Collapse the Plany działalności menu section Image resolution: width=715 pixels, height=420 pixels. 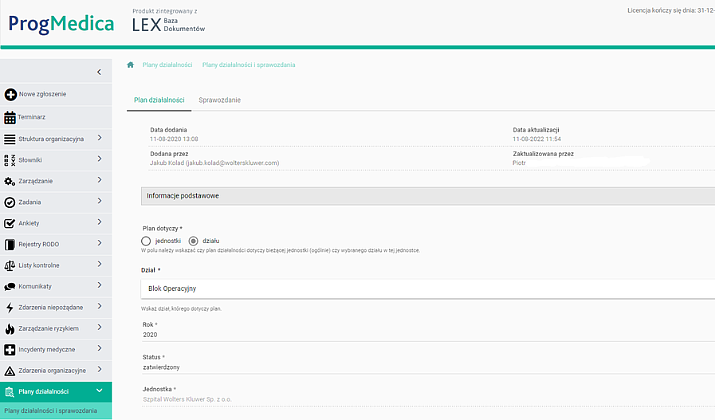(x=99, y=391)
